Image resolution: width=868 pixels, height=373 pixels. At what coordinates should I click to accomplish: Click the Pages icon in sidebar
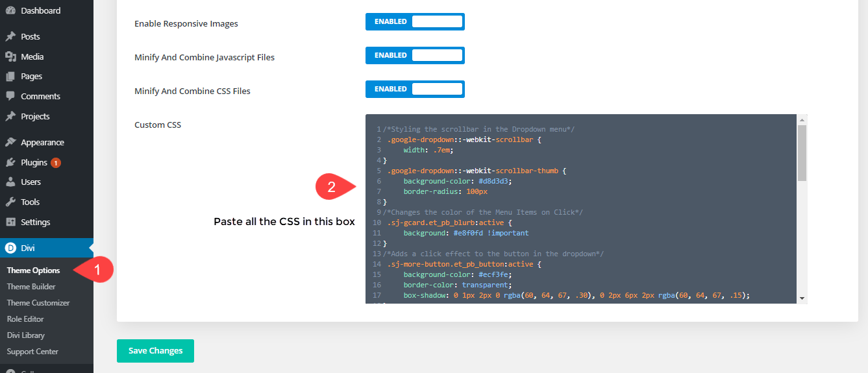10,76
